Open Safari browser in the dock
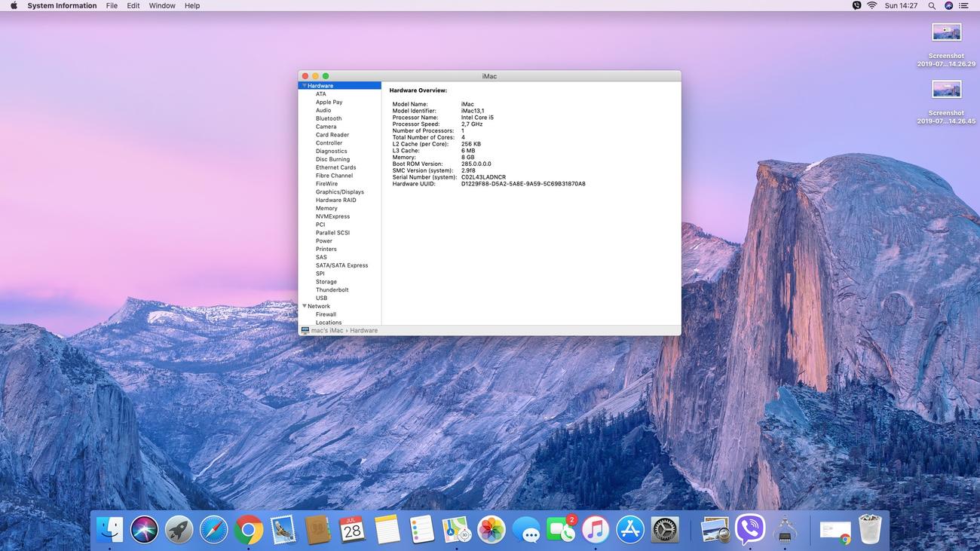This screenshot has height=551, width=980. pyautogui.click(x=214, y=530)
